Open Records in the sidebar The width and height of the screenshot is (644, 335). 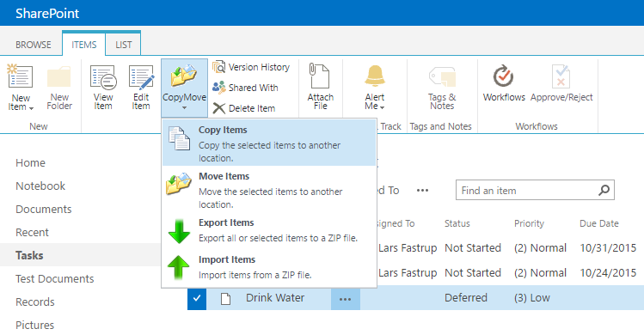pyautogui.click(x=35, y=301)
